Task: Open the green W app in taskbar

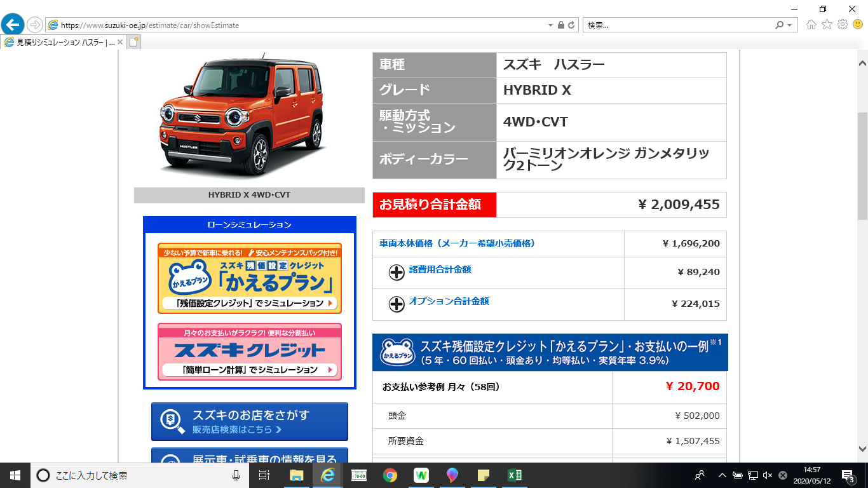Action: coord(421,475)
